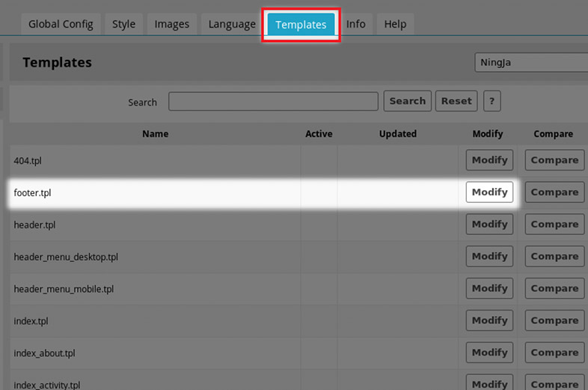This screenshot has height=390, width=588.
Task: Open the Images tab
Action: point(172,24)
